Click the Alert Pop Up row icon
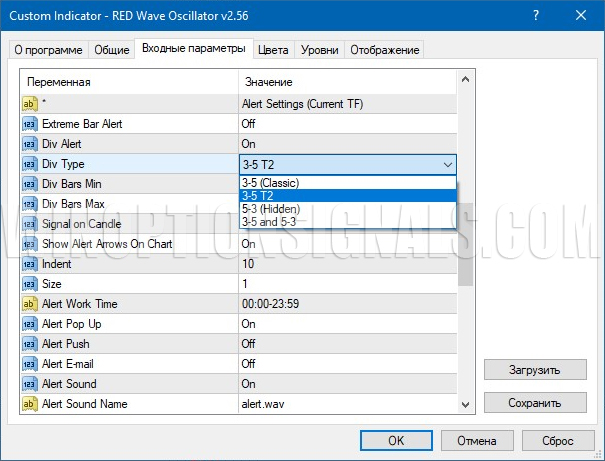The height and width of the screenshot is (461, 605). pyautogui.click(x=29, y=324)
